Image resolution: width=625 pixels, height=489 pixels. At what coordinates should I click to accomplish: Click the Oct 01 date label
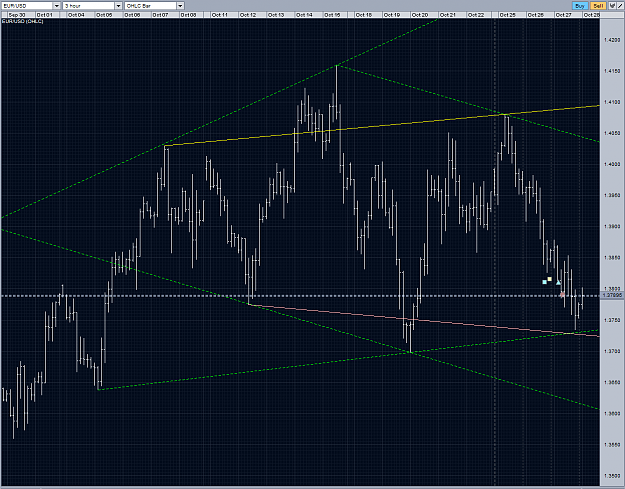coord(45,15)
